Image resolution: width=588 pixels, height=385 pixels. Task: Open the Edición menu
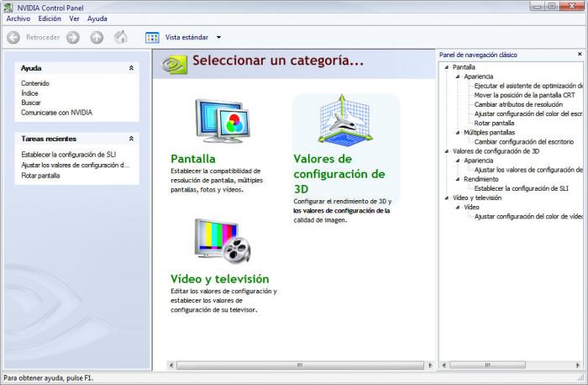coord(50,18)
